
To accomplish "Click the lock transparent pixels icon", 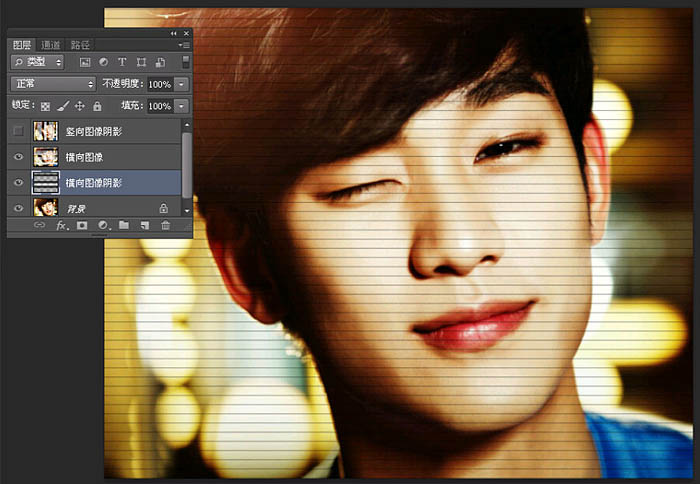I will 45,106.
